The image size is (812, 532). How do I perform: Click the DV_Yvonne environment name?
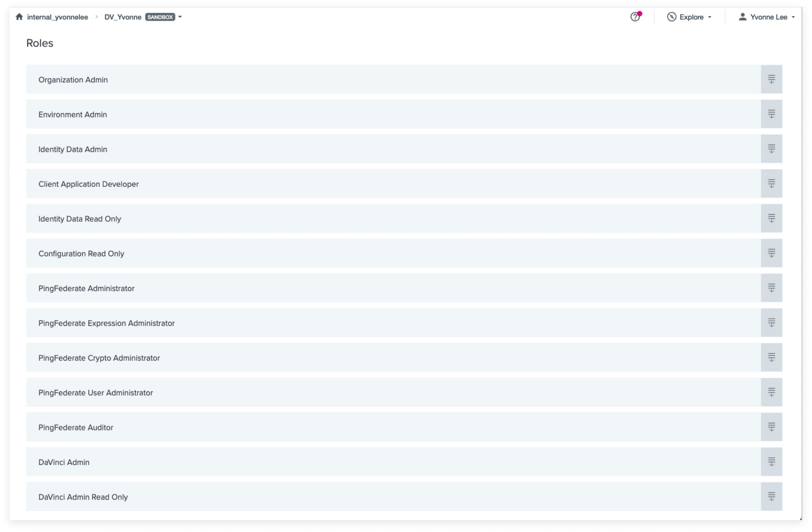pyautogui.click(x=123, y=17)
